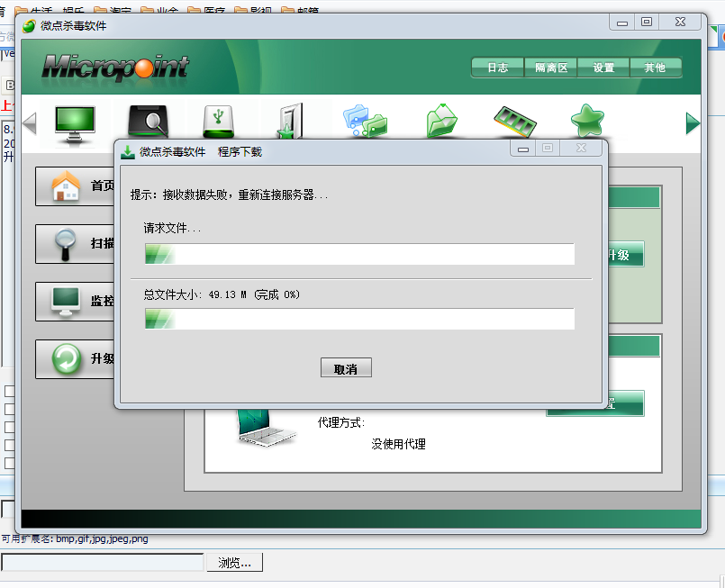Screen dimensions: 725x588
Task: Click the download arrow icon in the dialog title
Action: 127,152
